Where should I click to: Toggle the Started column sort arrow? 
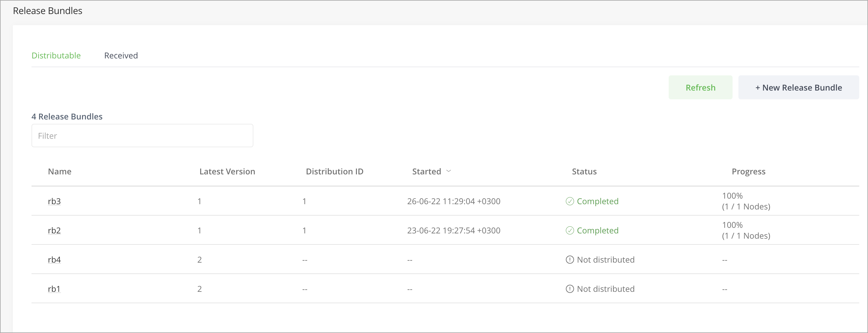449,171
